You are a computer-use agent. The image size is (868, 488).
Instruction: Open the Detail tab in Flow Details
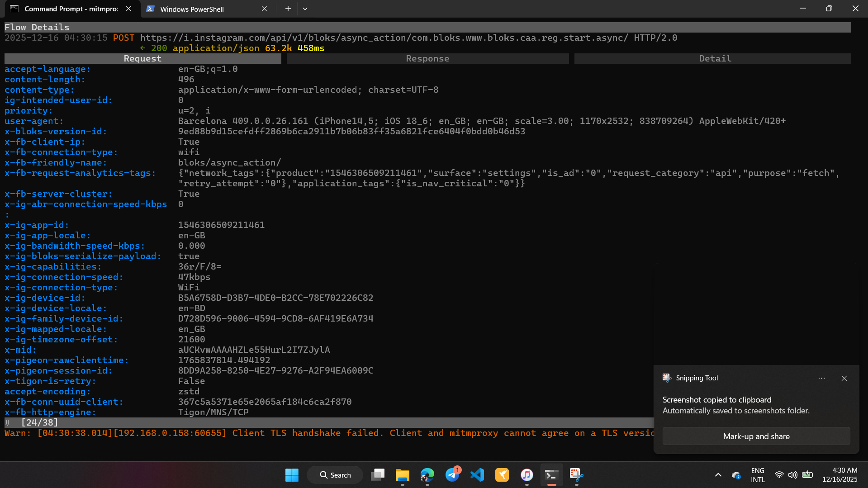(715, 59)
